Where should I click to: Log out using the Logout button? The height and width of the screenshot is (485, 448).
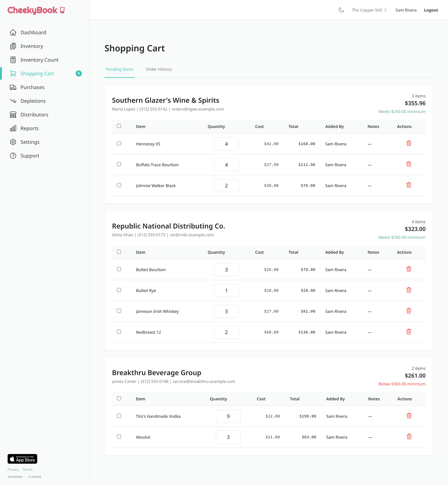coord(431,10)
